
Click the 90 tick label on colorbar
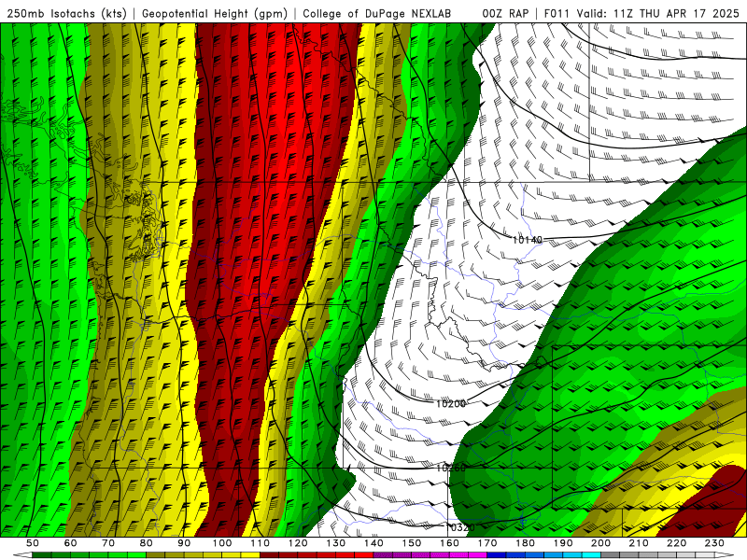pos(184,543)
